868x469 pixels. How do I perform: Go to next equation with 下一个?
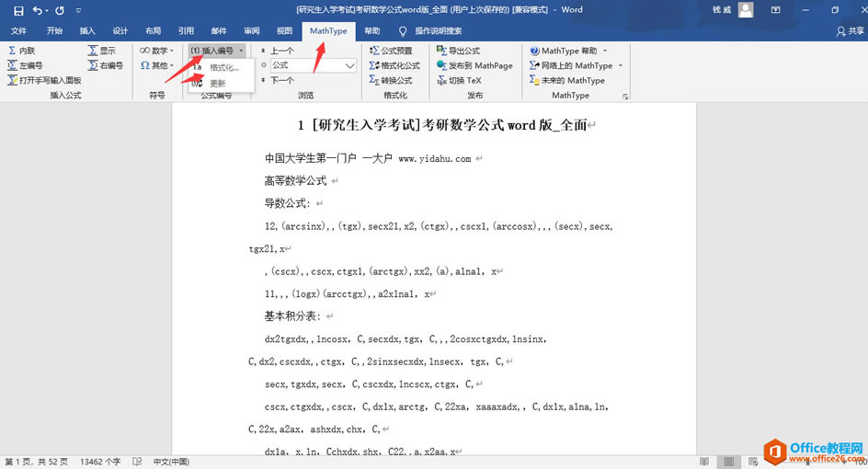click(x=278, y=80)
